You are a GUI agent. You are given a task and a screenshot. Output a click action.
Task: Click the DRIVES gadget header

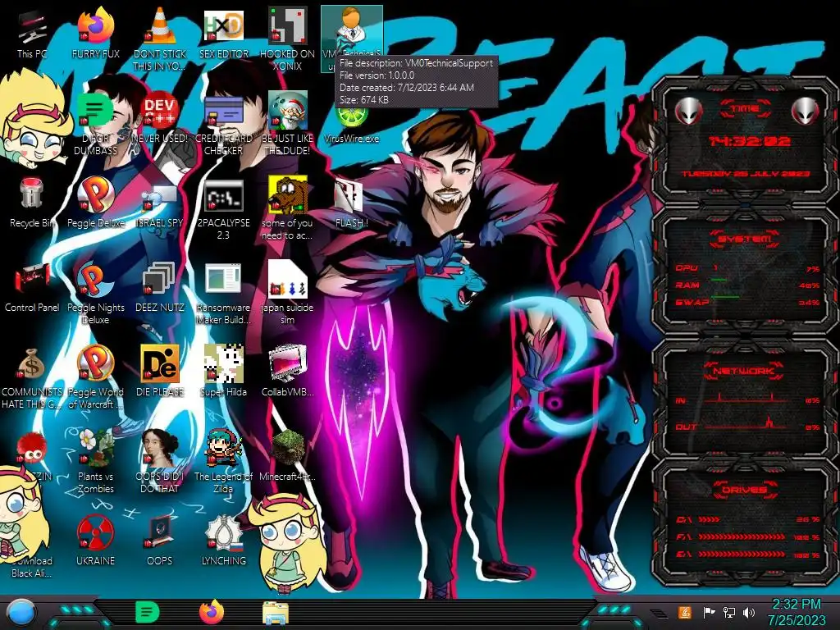[x=745, y=489]
